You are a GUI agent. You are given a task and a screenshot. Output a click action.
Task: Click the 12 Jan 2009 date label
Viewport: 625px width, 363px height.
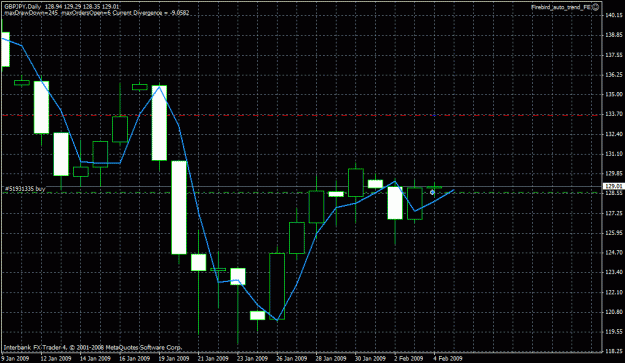click(56, 358)
